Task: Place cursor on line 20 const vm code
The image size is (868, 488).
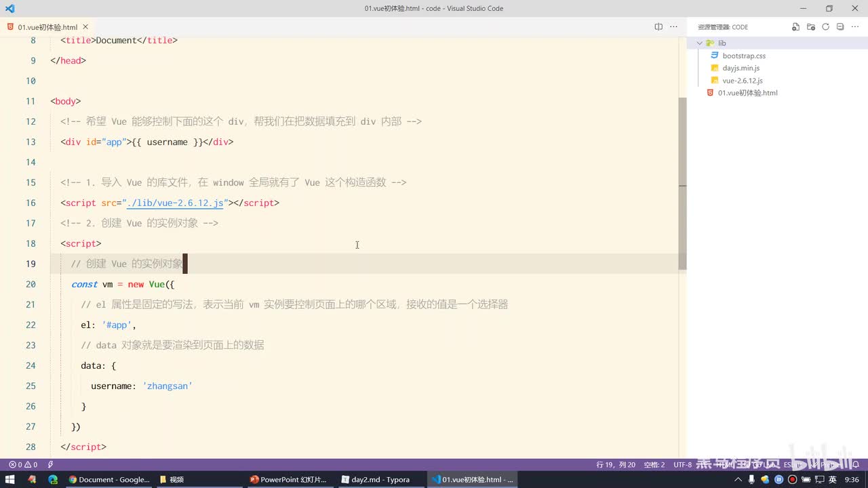Action: pos(123,284)
